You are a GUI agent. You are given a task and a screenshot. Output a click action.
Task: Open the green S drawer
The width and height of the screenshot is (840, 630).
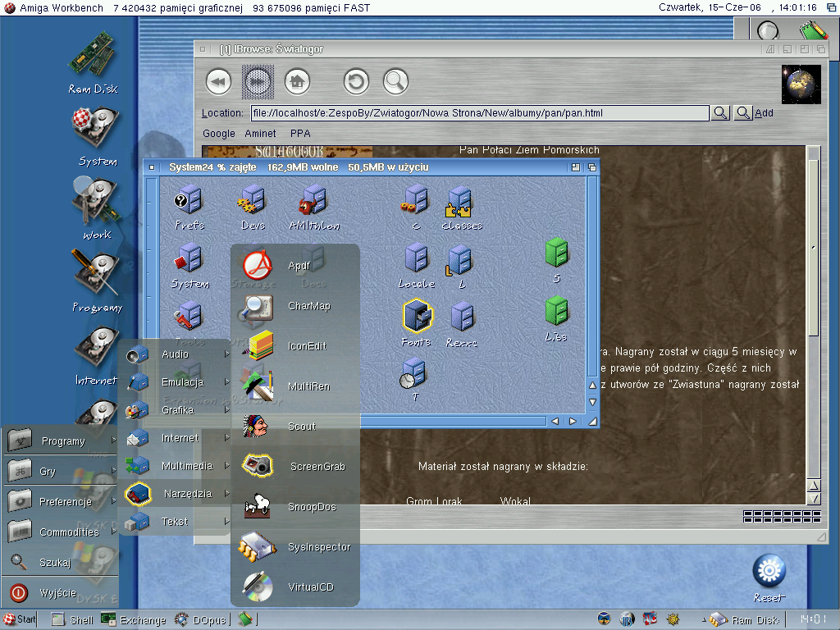557,261
